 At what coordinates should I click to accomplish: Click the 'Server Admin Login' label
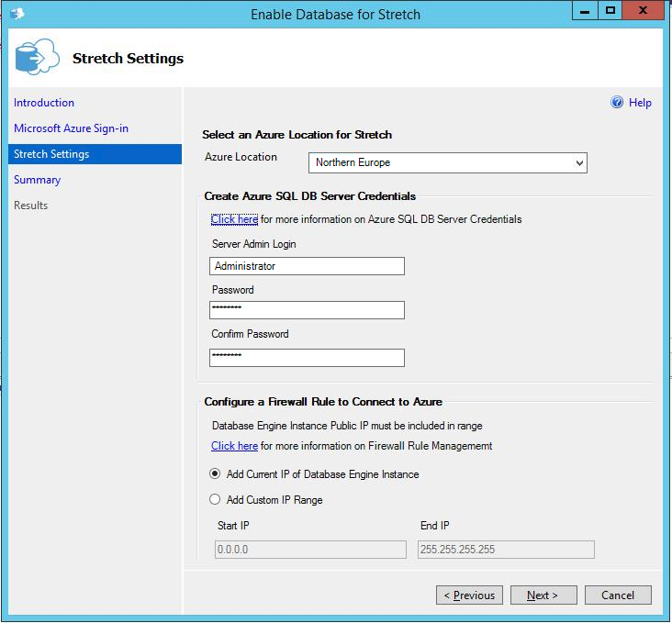[x=254, y=244]
